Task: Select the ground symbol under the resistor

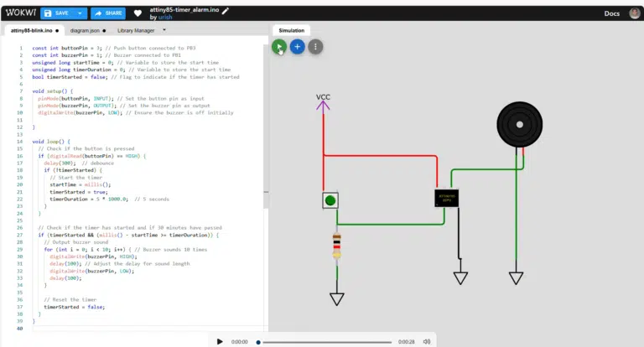Action: (x=337, y=298)
